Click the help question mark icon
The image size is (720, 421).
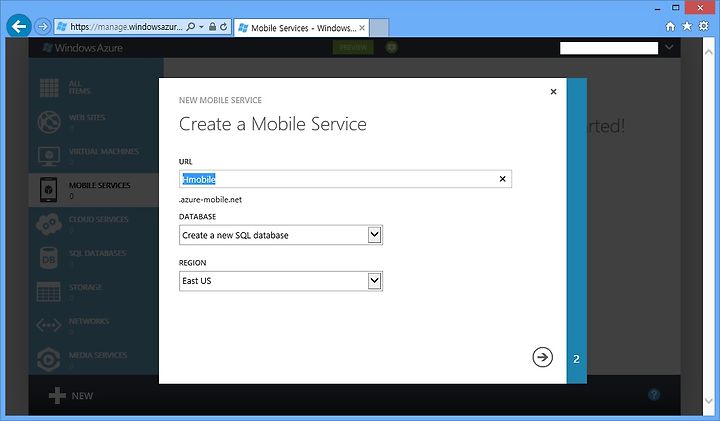(654, 394)
